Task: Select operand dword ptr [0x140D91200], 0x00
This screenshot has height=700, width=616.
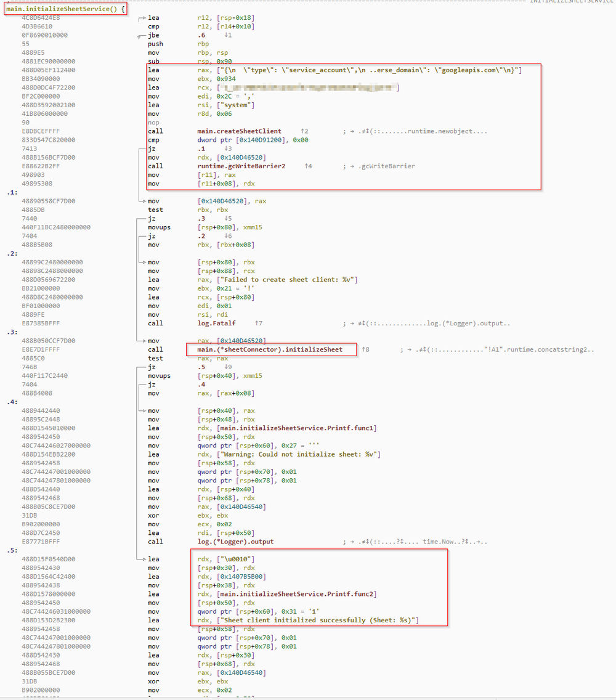Action: click(x=253, y=140)
